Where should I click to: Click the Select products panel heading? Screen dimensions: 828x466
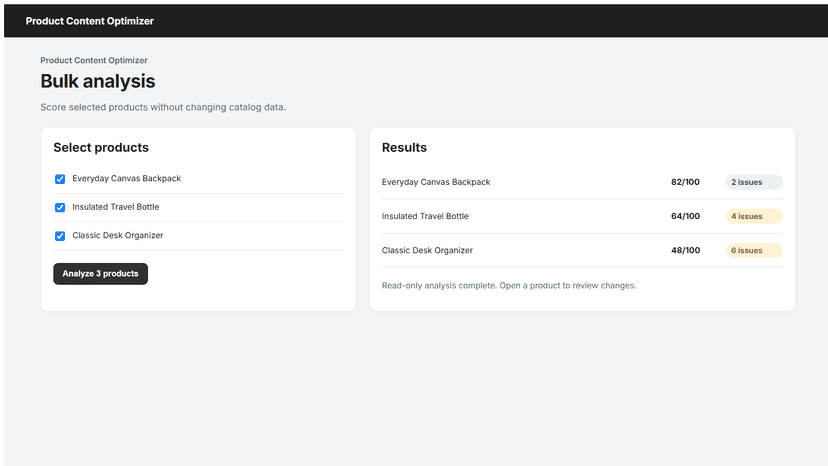point(101,147)
